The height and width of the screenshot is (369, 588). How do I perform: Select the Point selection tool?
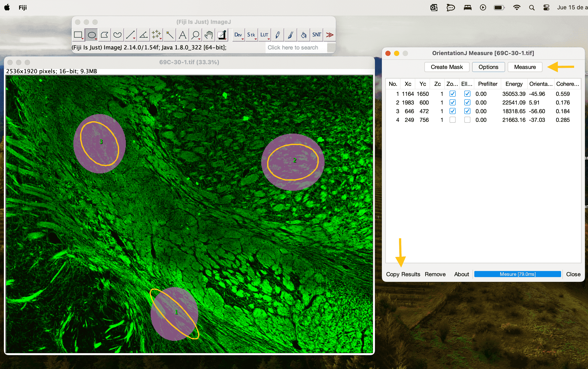click(x=157, y=34)
